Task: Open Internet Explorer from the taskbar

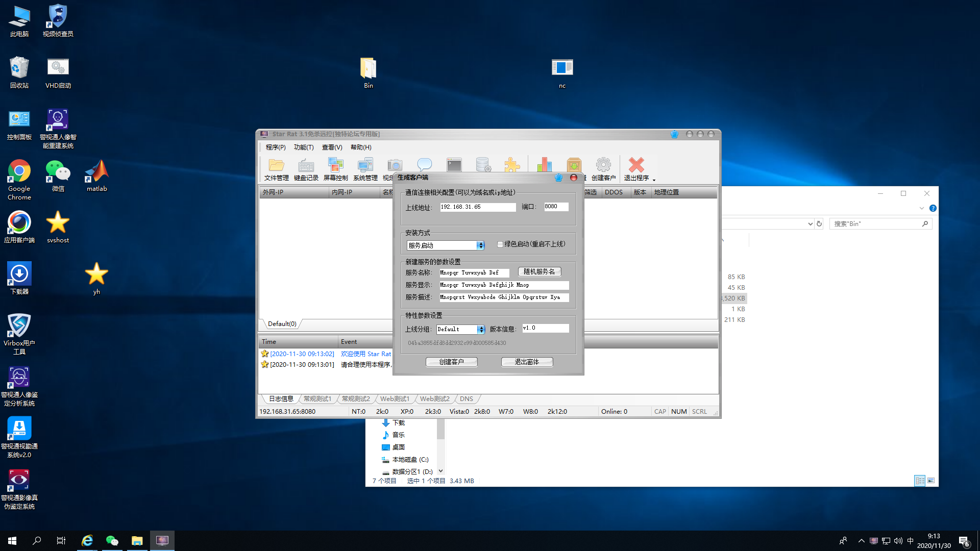Action: pos(87,541)
